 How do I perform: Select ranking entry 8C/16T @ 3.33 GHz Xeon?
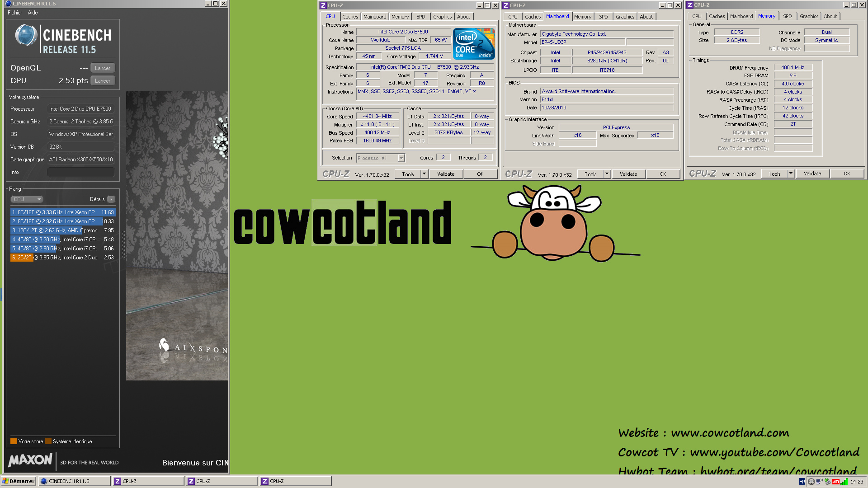pos(63,212)
